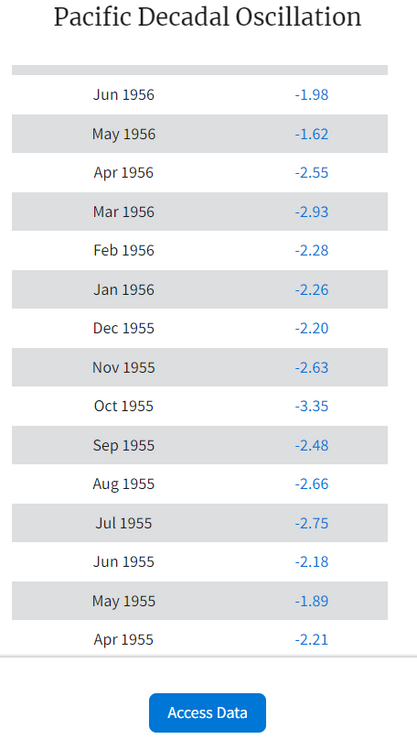Select the Jul 1955 date cell
The width and height of the screenshot is (417, 750).
[124, 523]
